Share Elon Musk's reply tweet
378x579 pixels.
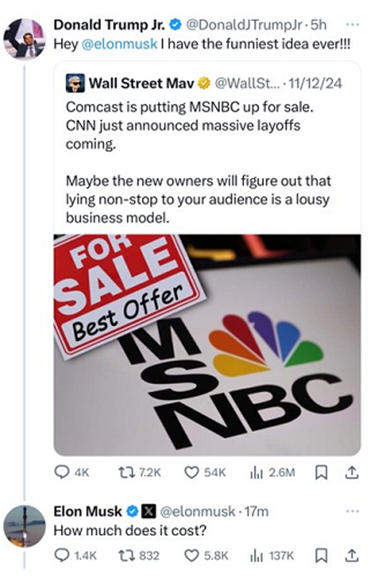[x=352, y=555]
